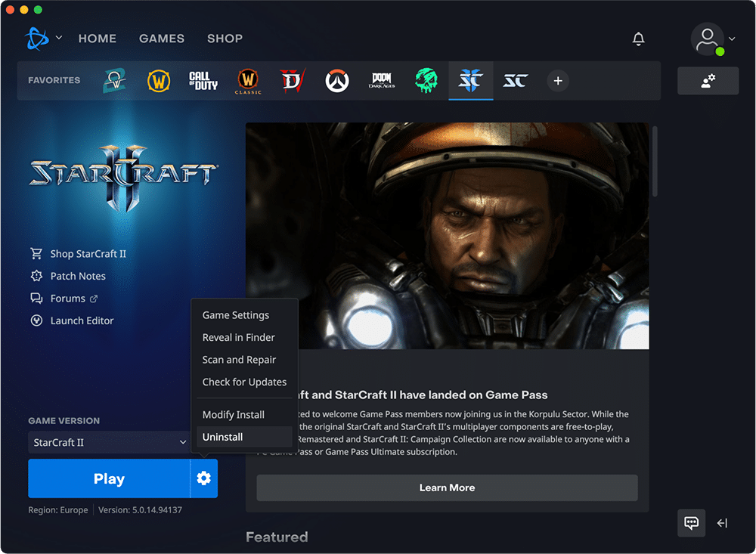The width and height of the screenshot is (756, 554).
Task: Choose Scan and Repair
Action: [244, 360]
